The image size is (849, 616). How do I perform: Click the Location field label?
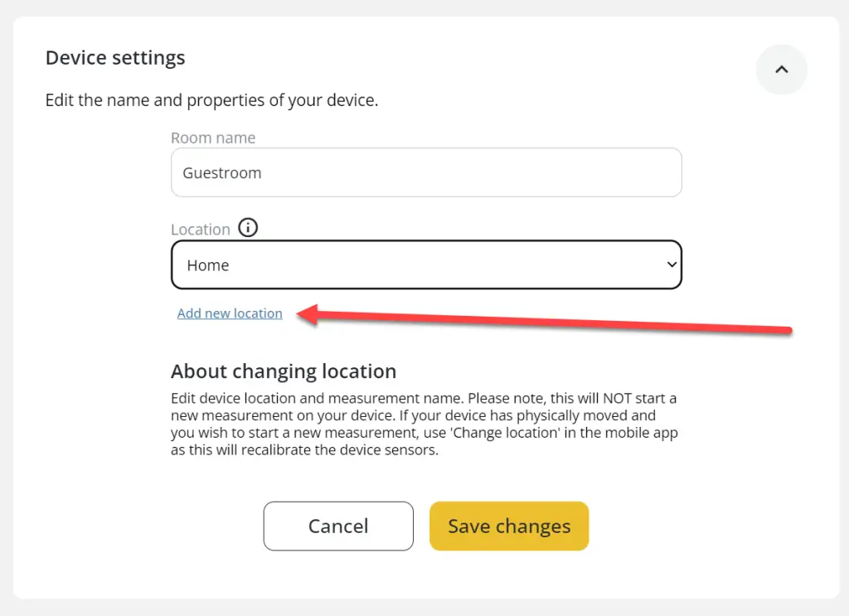pos(201,230)
